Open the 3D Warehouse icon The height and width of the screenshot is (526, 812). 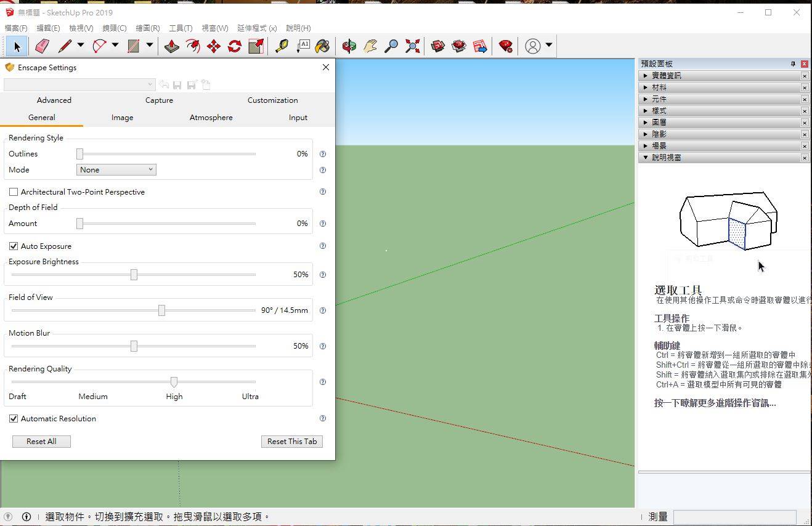click(x=438, y=46)
